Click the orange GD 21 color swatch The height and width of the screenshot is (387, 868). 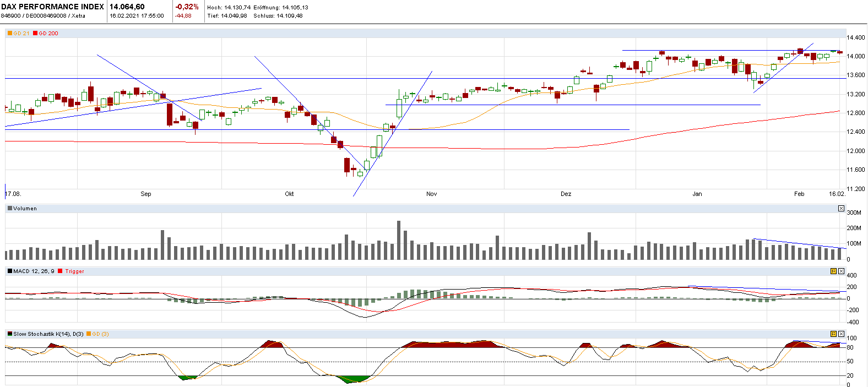[x=10, y=33]
